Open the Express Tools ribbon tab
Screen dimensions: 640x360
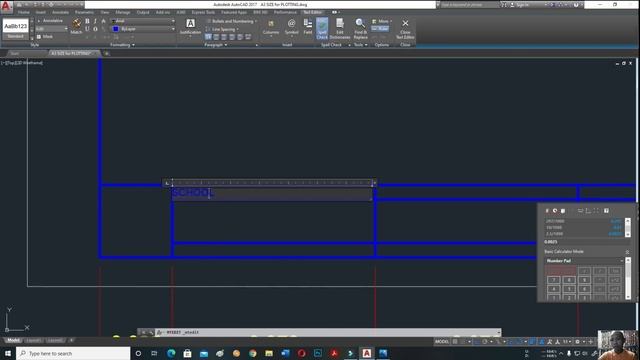203,12
